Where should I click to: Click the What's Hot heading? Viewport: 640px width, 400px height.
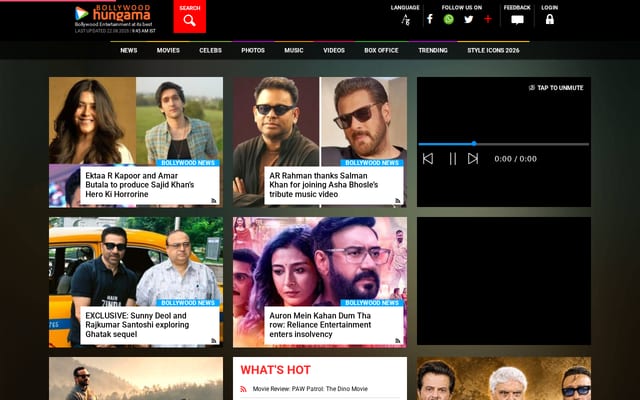click(276, 370)
